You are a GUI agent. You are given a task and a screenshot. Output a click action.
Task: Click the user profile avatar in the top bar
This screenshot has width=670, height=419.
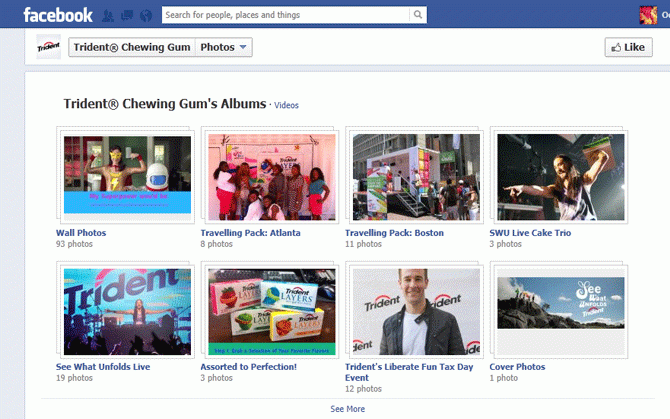pyautogui.click(x=648, y=15)
